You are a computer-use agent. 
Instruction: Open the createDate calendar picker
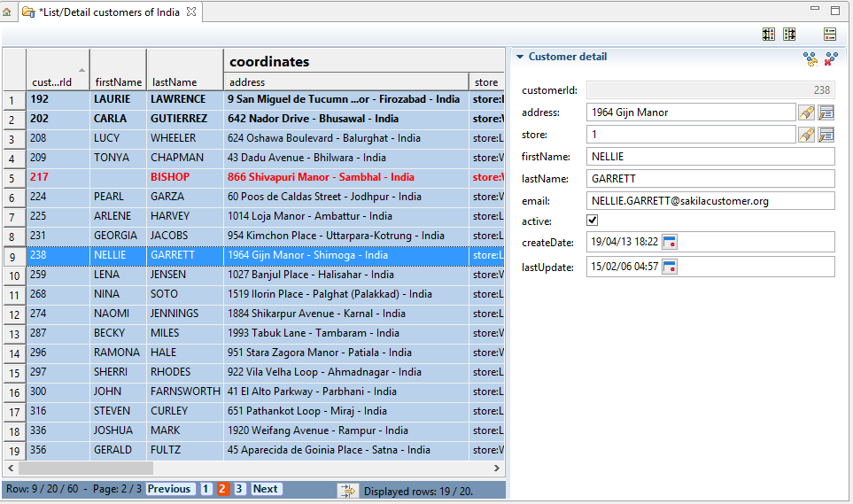coord(670,242)
